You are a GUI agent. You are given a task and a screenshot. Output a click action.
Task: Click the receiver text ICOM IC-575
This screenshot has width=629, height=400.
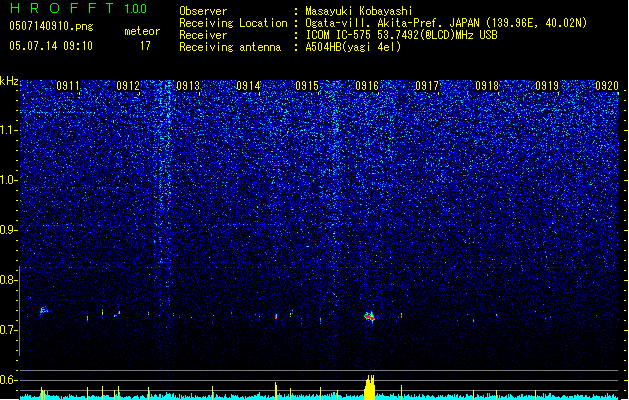pos(338,35)
